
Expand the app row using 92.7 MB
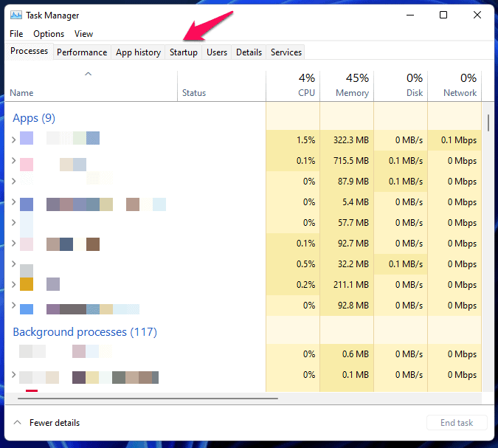coord(14,243)
